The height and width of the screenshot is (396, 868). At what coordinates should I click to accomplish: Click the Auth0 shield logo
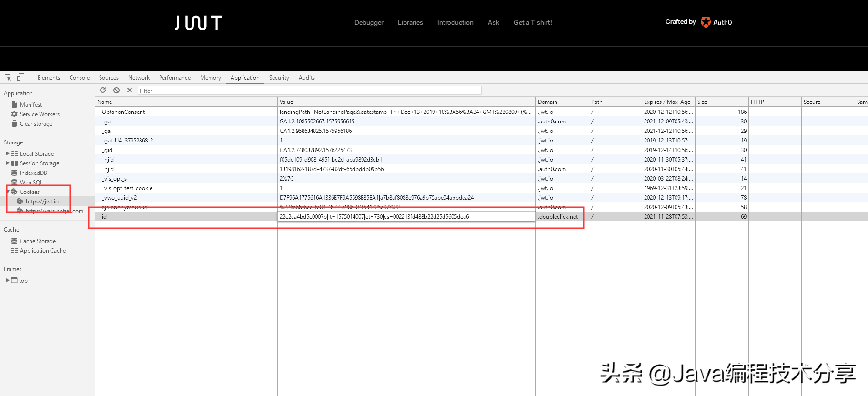[706, 22]
